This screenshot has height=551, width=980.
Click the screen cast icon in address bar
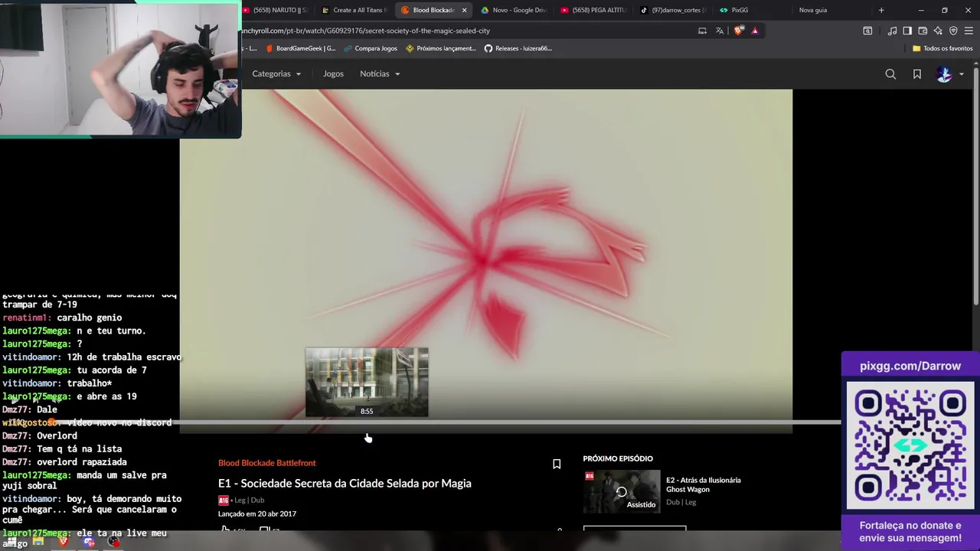(702, 31)
